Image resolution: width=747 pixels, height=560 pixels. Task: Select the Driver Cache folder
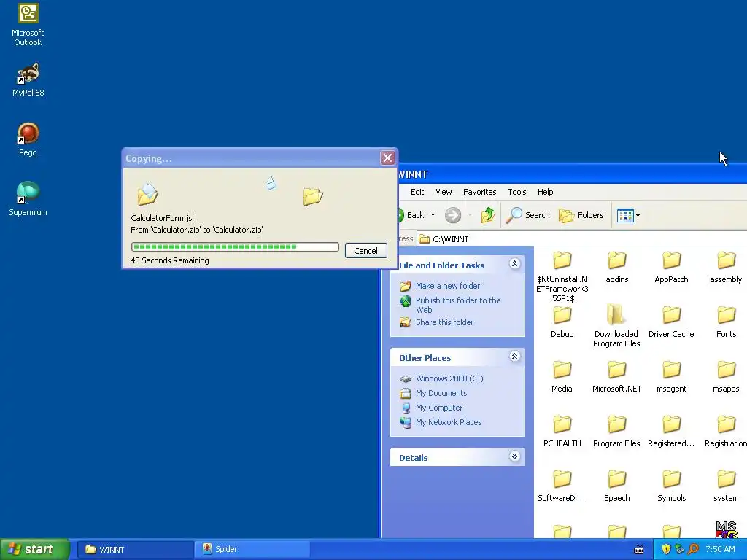click(x=671, y=322)
